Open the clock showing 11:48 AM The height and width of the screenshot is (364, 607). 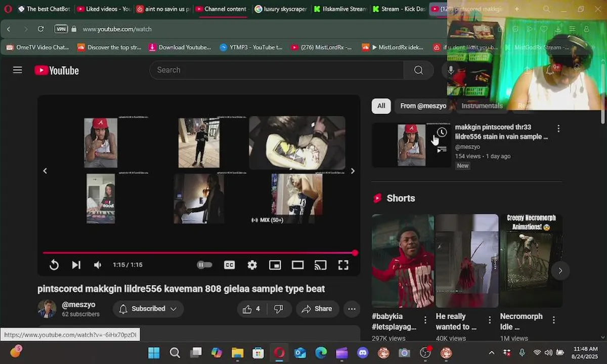[586, 353]
